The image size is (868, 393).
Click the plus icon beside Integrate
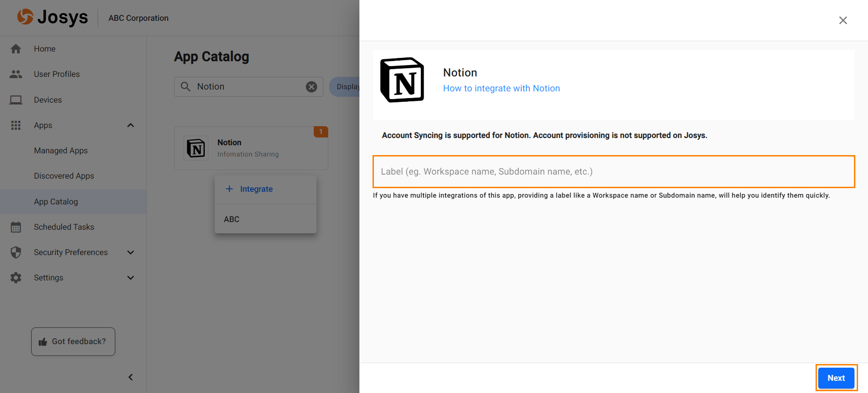point(229,189)
